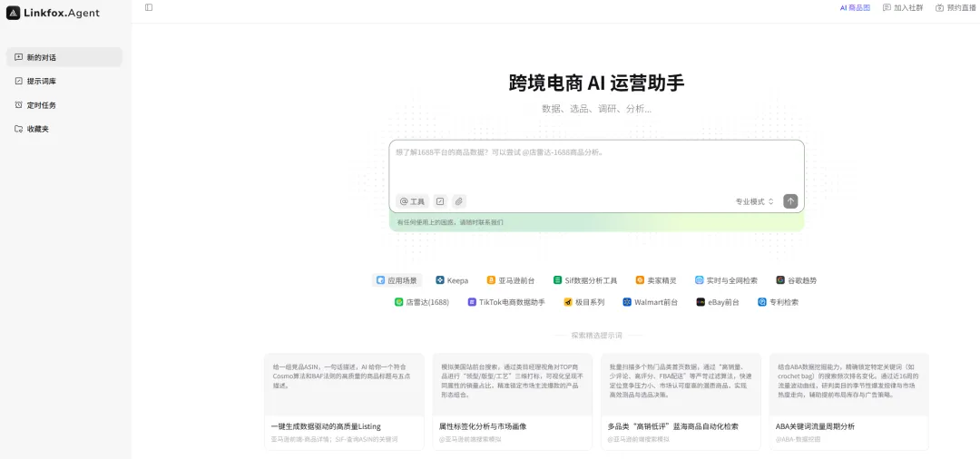Select the 极目系列 tool tag
Screen dimensions: 980x459
[x=584, y=302]
